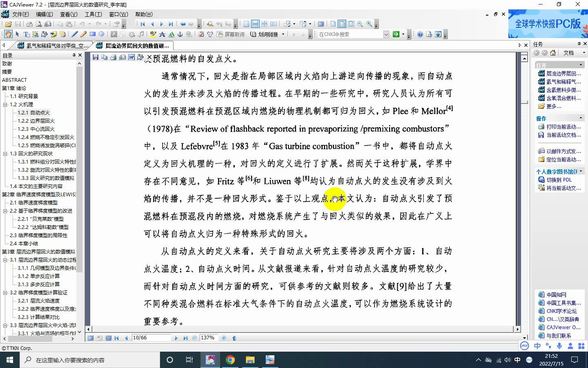The width and height of the screenshot is (588, 368).
Task: Click the blue Help question icon
Action: (x=420, y=34)
